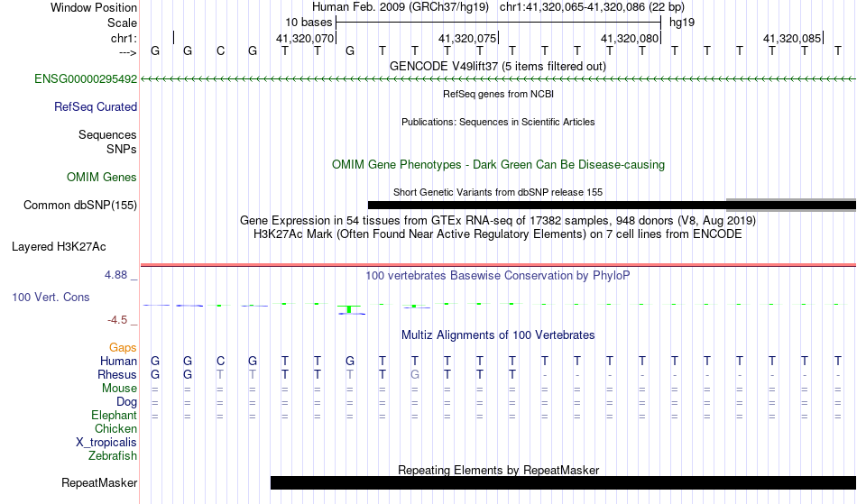The height and width of the screenshot is (504, 857).
Task: Select the OMIM Genes track label
Action: [x=101, y=178]
